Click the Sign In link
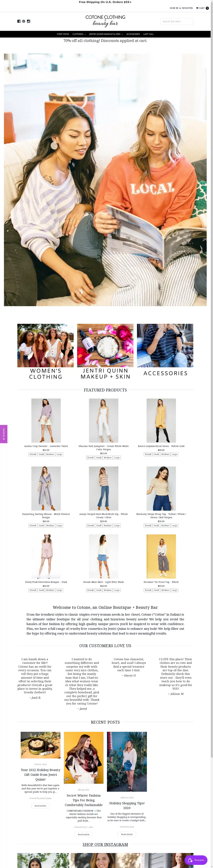This screenshot has height=868, width=213. [x=174, y=8]
